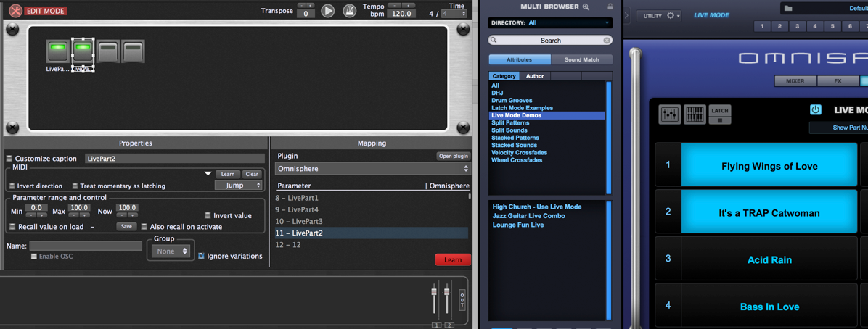Click the Utility gear icon
Image resolution: width=868 pixels, height=329 pixels.
click(x=671, y=15)
